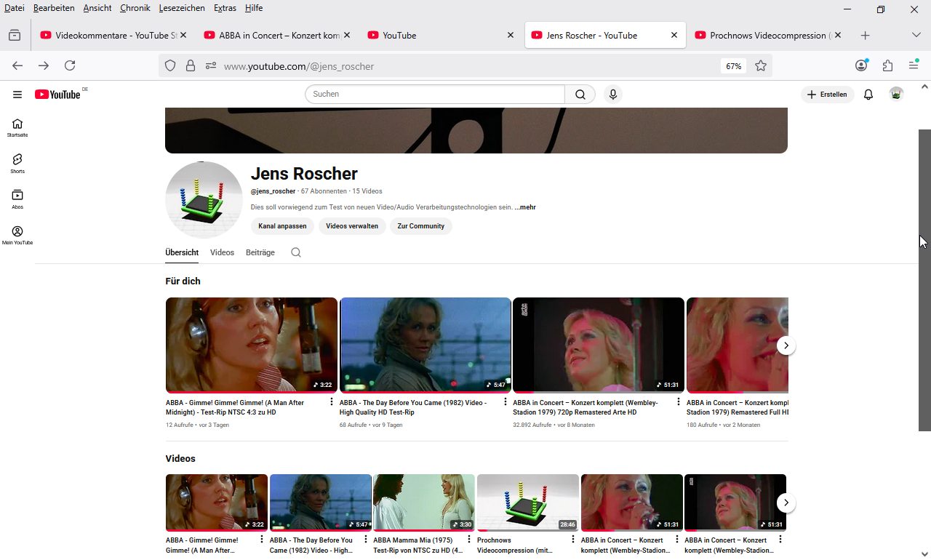Click the magnifier search submit button
The width and height of the screenshot is (931, 560).
(x=580, y=95)
